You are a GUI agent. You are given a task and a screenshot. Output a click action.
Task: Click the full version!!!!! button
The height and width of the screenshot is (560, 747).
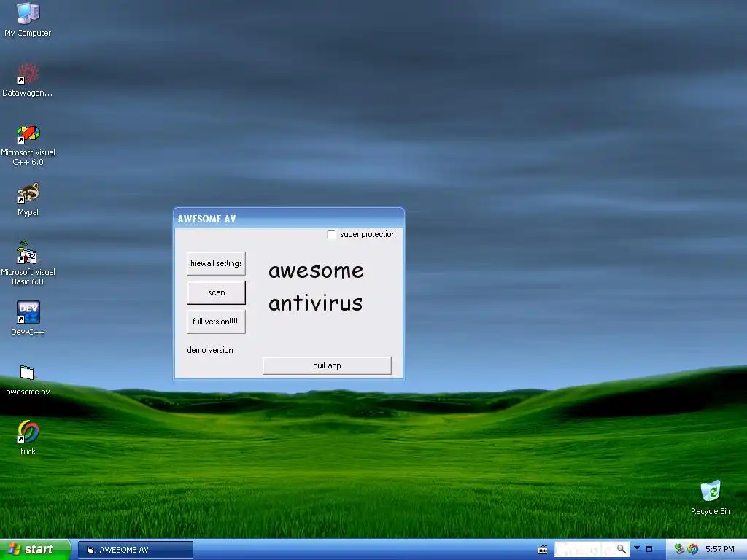[x=216, y=322]
